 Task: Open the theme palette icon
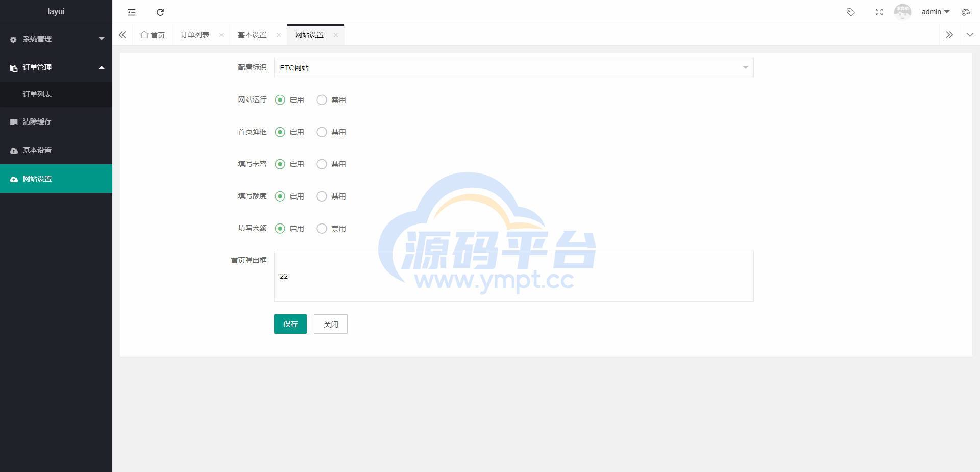[965, 12]
